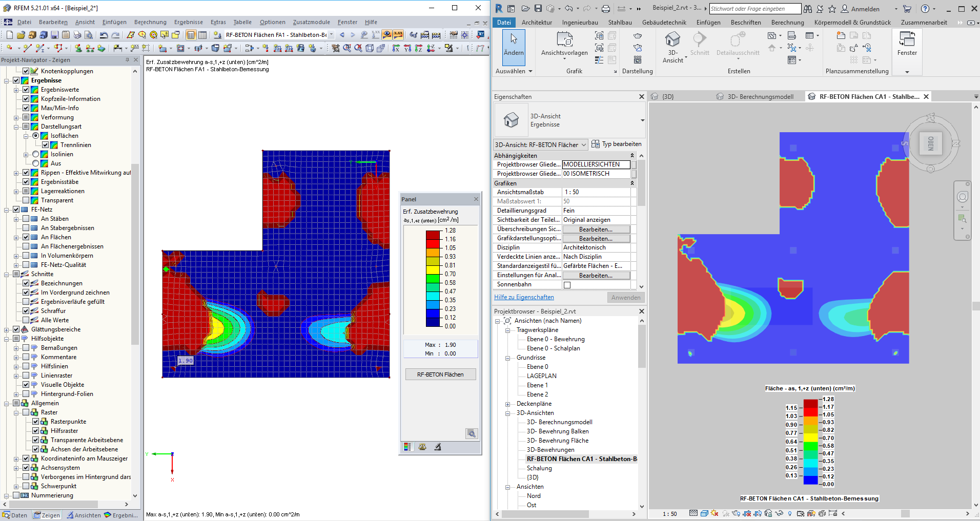Click the Print icon in RFEM toolbar
The image size is (980, 521).
[x=77, y=35]
